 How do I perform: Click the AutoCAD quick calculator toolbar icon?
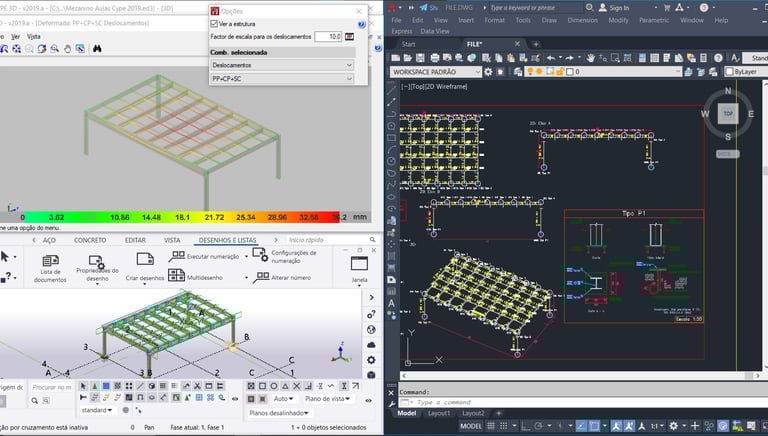[703, 58]
